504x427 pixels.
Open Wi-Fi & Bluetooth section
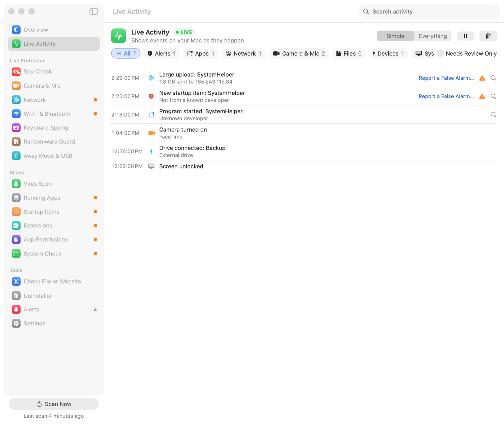tap(54, 114)
